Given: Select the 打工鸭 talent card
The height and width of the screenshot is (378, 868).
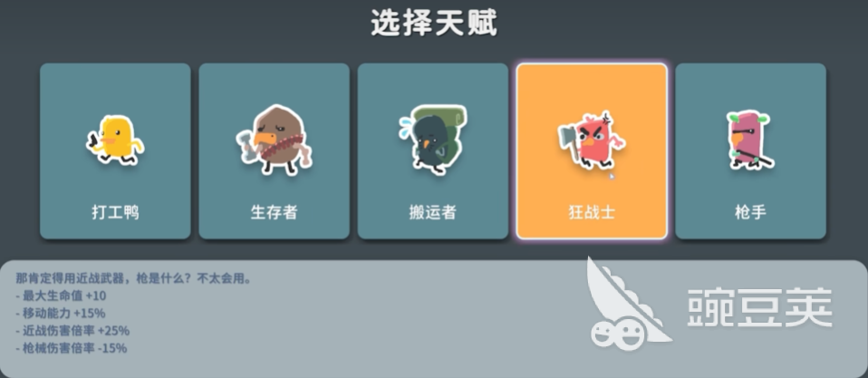Looking at the screenshot, I should click(x=115, y=151).
